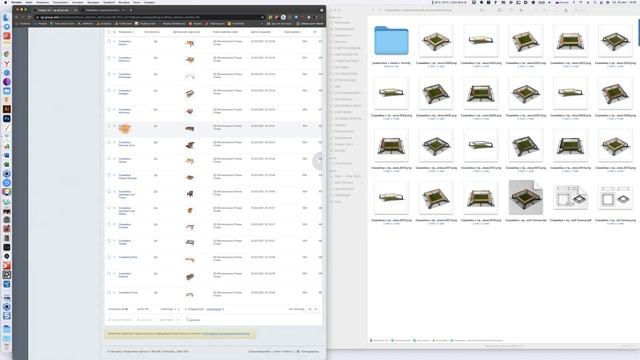Open the action menu of highlighted row
Image resolution: width=640 pixels, height=360 pixels.
point(114,126)
